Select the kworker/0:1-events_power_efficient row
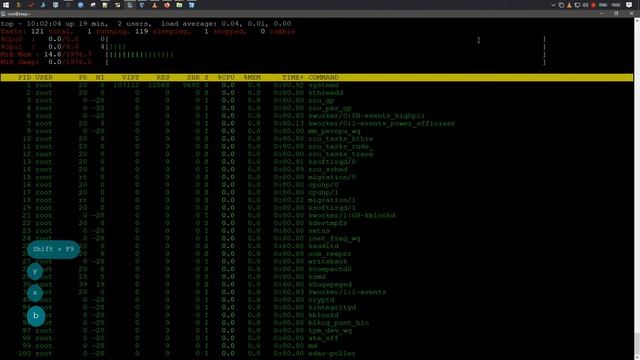Screen dimensions: 640x360 pos(317,123)
